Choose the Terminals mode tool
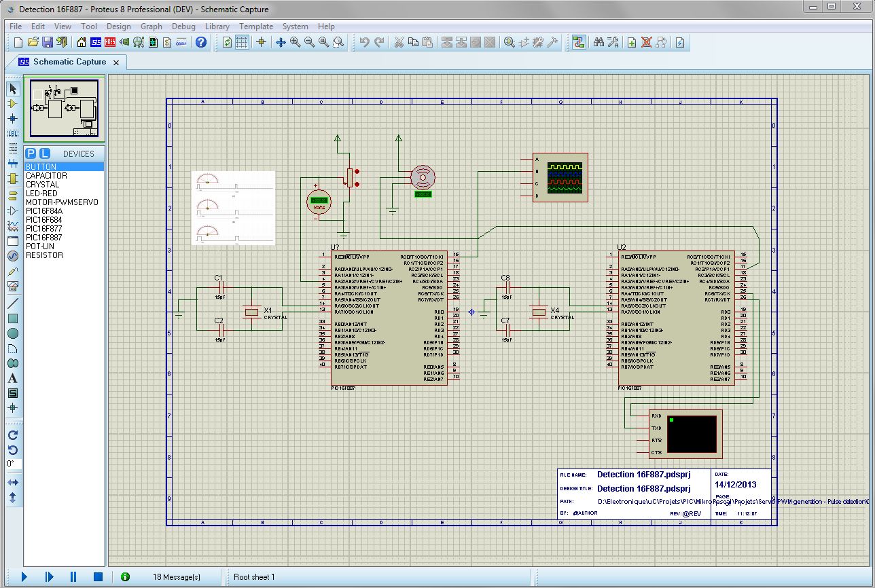Viewport: 875px width, 588px height. (12, 195)
